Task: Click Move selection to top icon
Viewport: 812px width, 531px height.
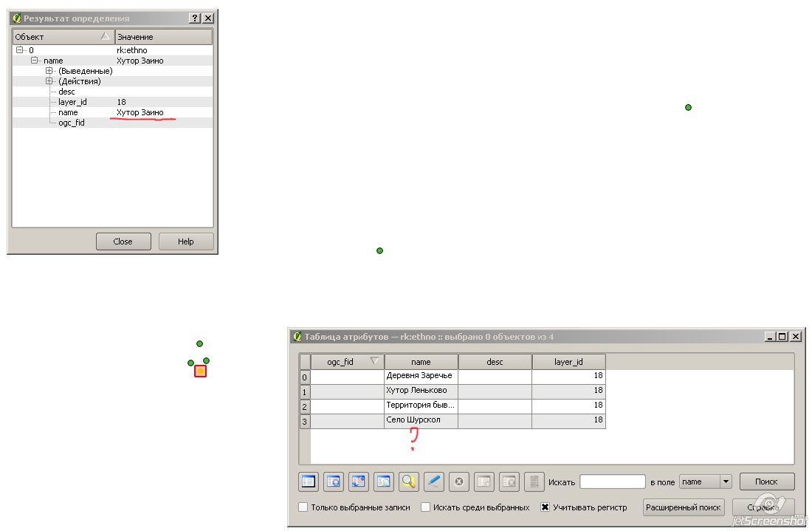Action: click(x=334, y=482)
